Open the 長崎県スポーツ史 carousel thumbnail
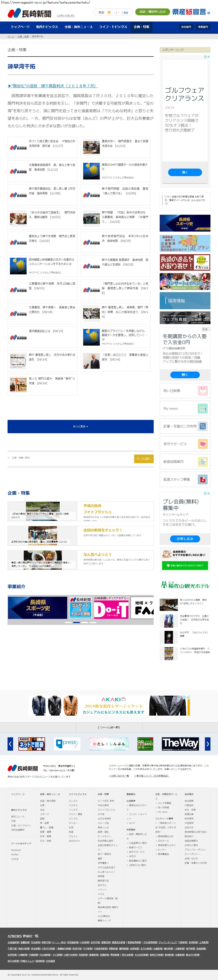Viewport: 218px width, 980px height. pyautogui.click(x=38, y=608)
